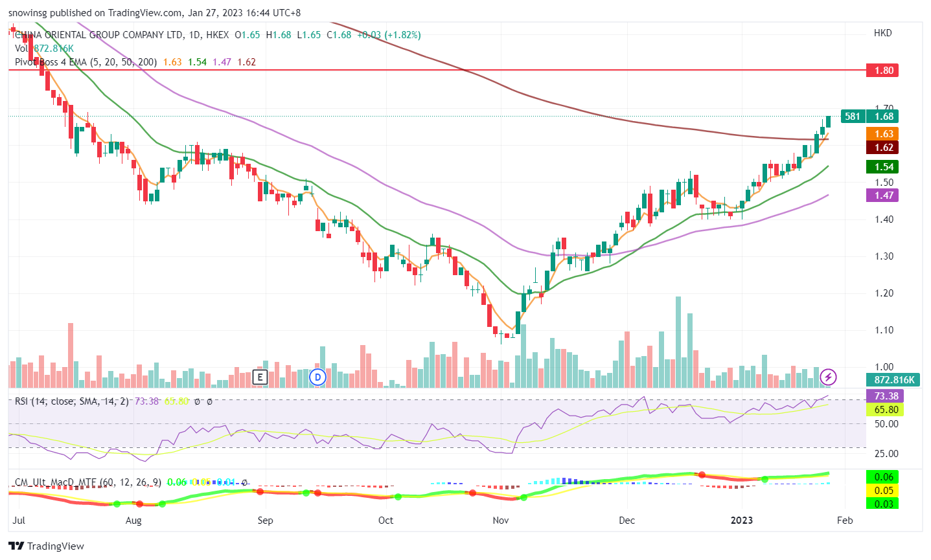
Task: Click the purple 73.38 RSI label
Action: coord(885,396)
